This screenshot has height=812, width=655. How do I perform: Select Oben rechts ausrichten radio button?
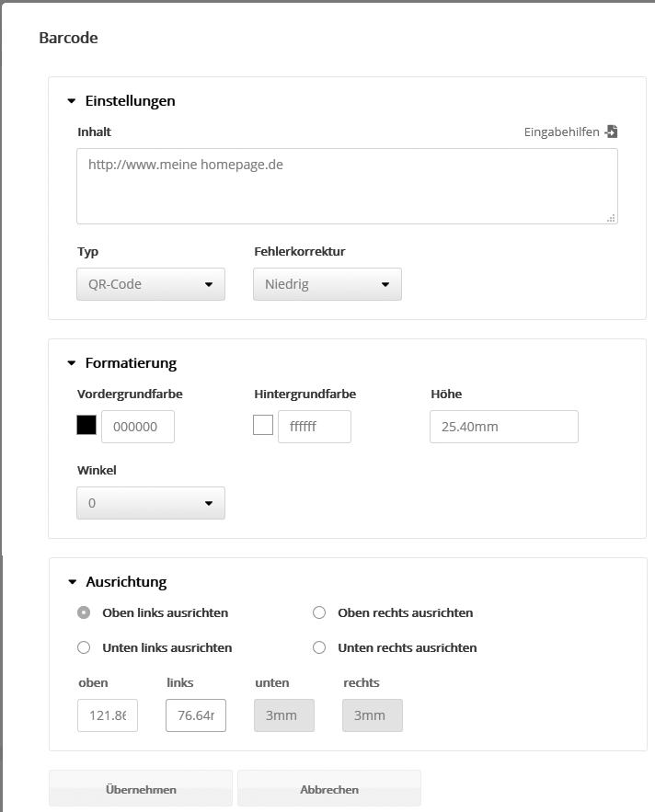[319, 612]
